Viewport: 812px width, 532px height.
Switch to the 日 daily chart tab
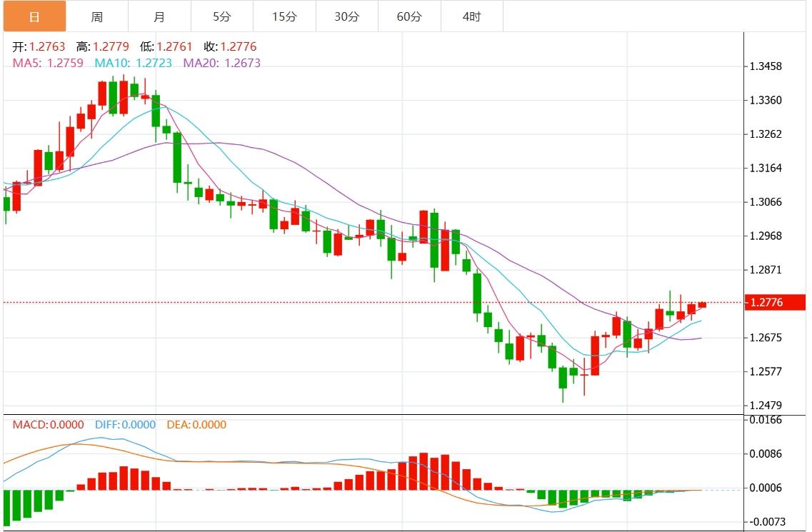click(x=34, y=16)
